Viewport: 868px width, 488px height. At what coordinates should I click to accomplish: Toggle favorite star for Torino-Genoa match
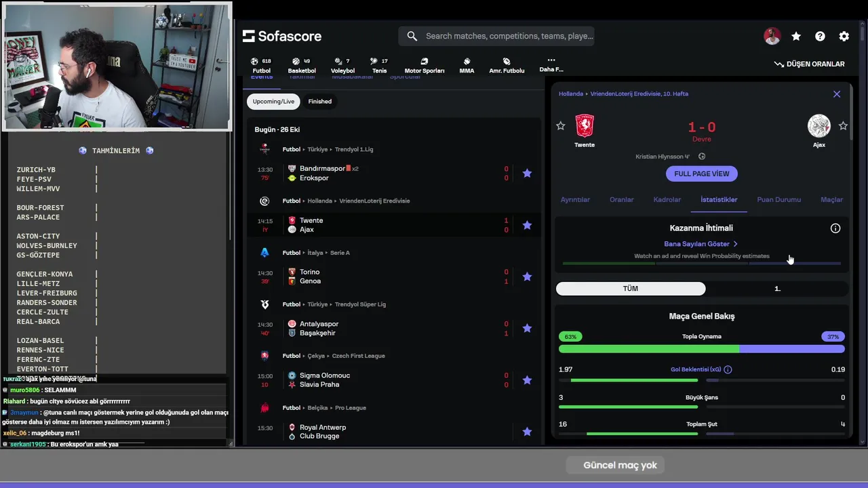[527, 277]
